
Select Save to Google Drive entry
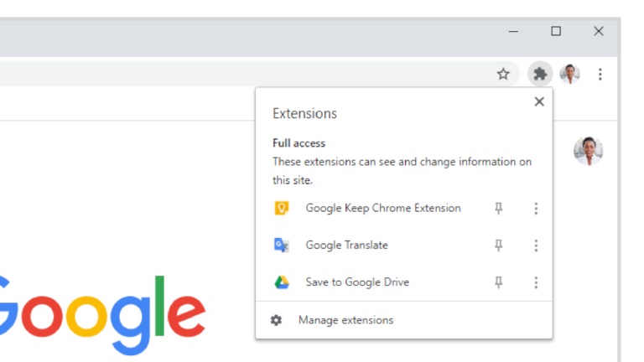click(357, 282)
